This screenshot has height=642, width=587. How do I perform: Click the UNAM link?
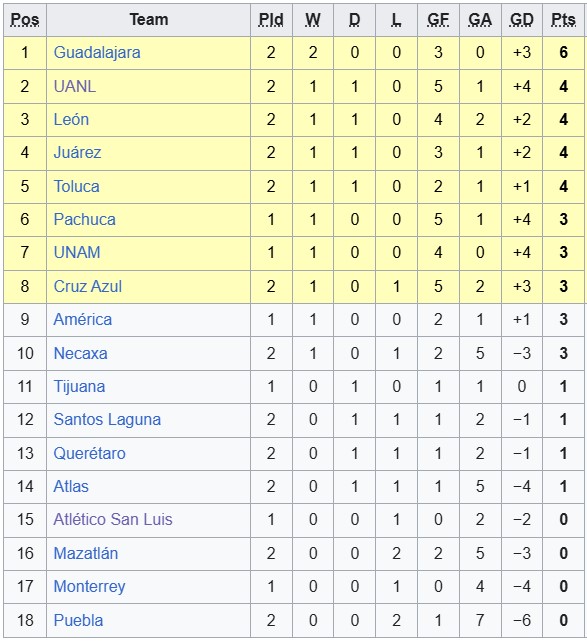coord(77,252)
